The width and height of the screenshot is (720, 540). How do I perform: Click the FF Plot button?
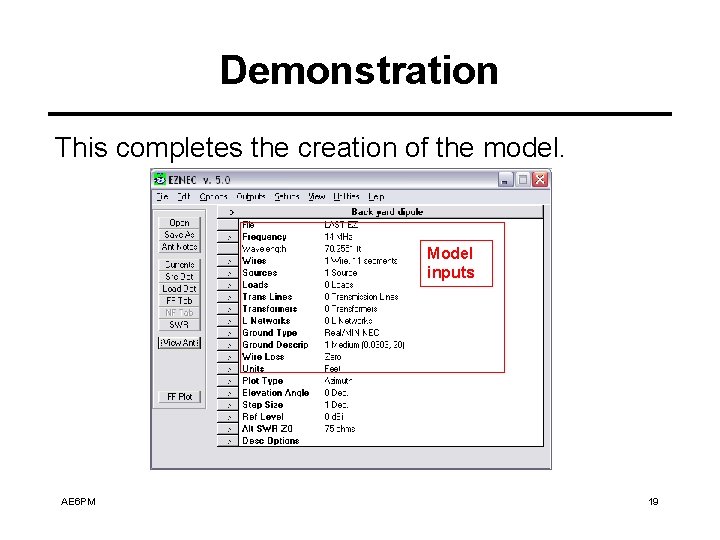click(x=179, y=397)
